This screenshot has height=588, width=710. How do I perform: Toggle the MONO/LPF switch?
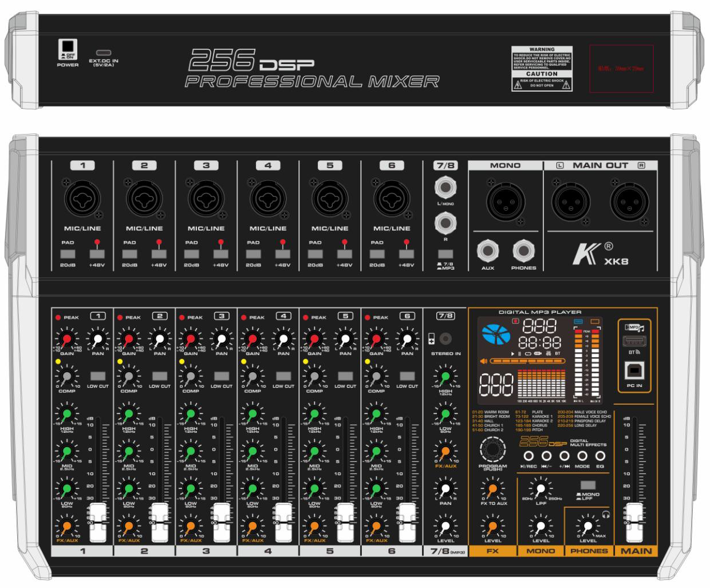click(588, 486)
